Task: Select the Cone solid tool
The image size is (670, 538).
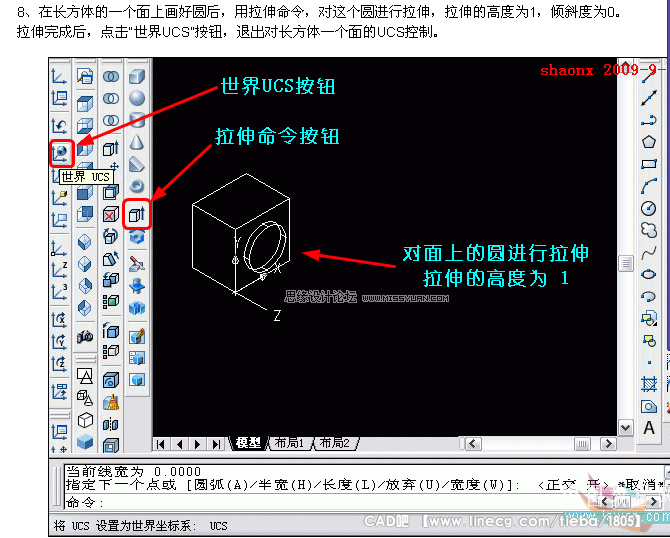Action: [x=137, y=142]
